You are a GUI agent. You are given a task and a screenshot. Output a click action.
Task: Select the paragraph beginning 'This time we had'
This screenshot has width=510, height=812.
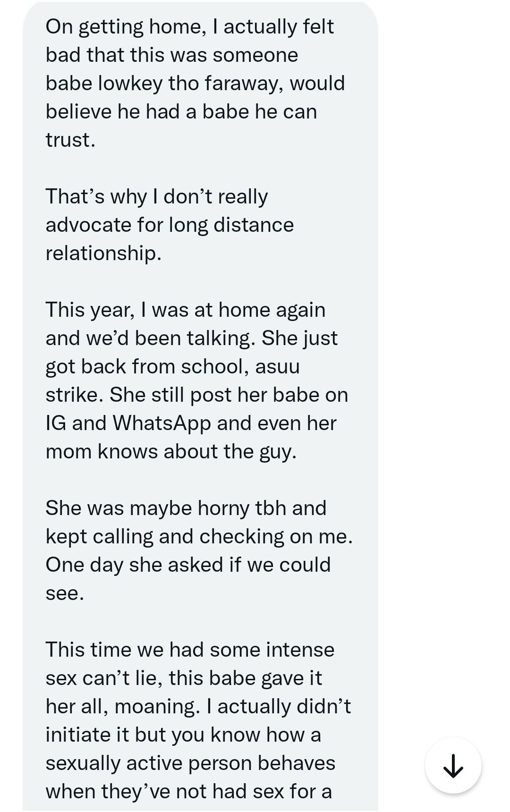tap(198, 720)
